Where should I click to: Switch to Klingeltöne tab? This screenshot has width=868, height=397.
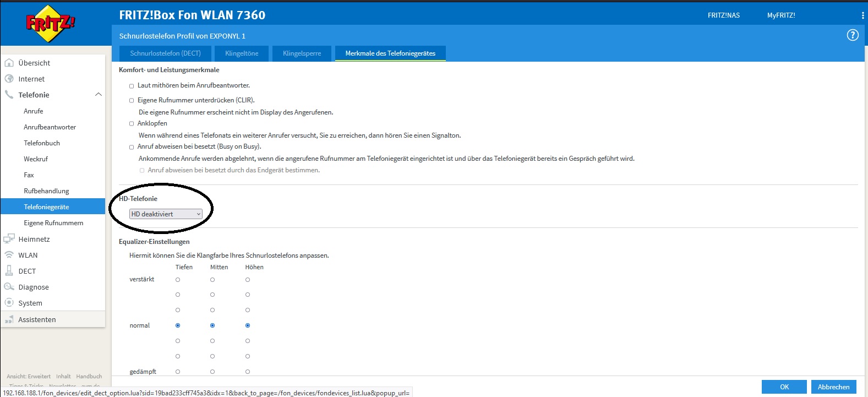pos(242,53)
